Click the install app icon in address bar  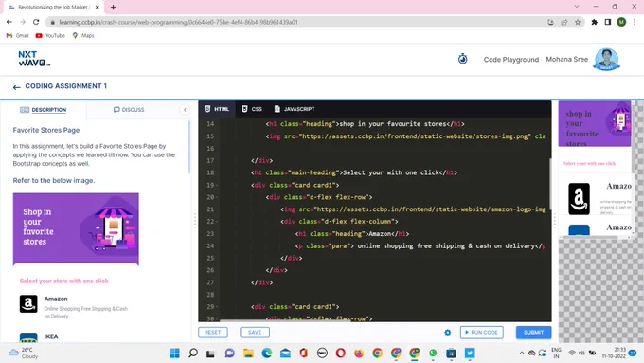(x=551, y=22)
